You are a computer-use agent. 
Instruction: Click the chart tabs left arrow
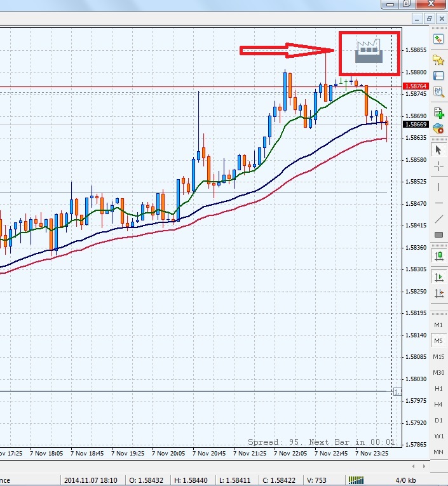(413, 466)
